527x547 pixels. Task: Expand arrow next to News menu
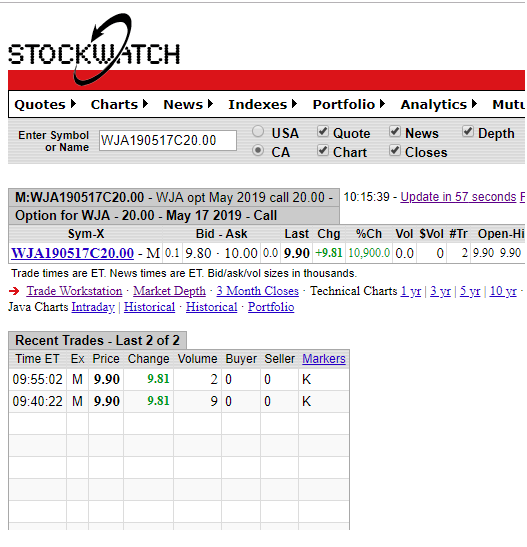(210, 104)
